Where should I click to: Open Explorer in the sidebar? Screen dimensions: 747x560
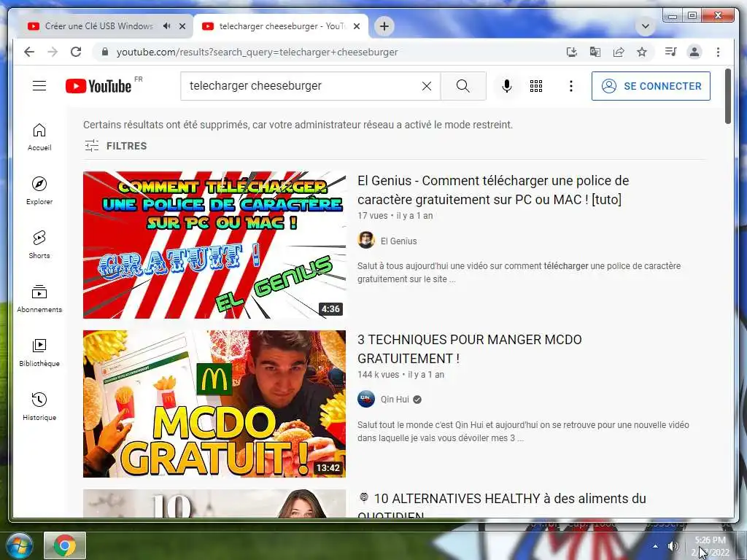coord(39,191)
